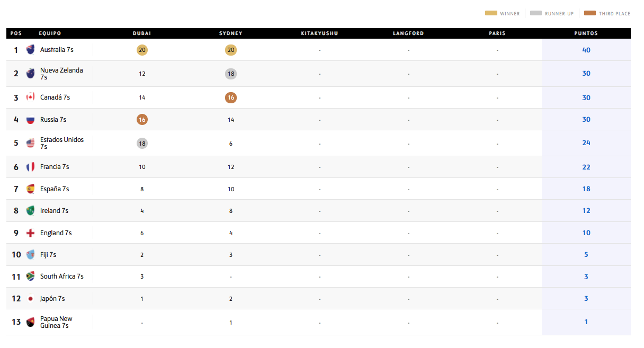Click the South Africa 7s flag icon
Screen dimensions: 644x348
[x=31, y=276]
